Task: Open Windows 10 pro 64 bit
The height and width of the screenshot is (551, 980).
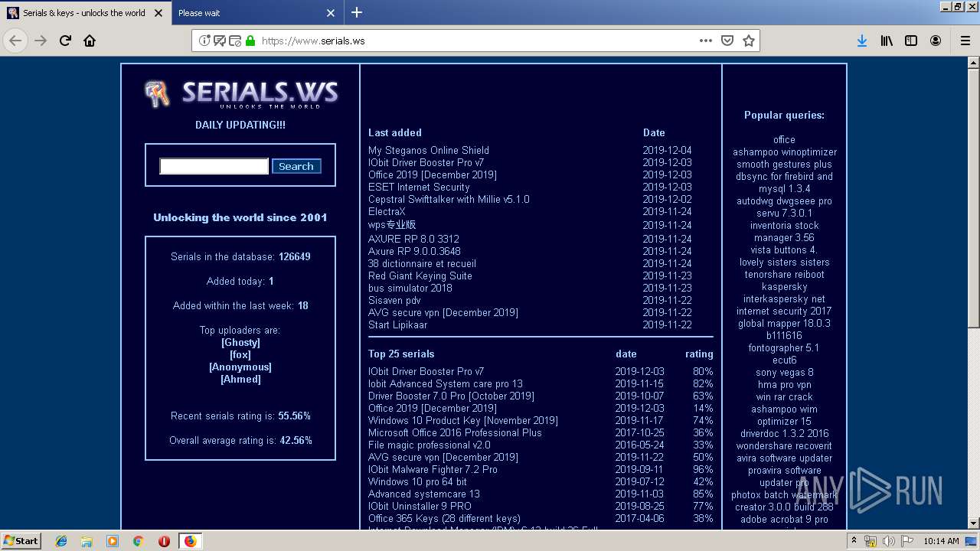Action: click(417, 481)
